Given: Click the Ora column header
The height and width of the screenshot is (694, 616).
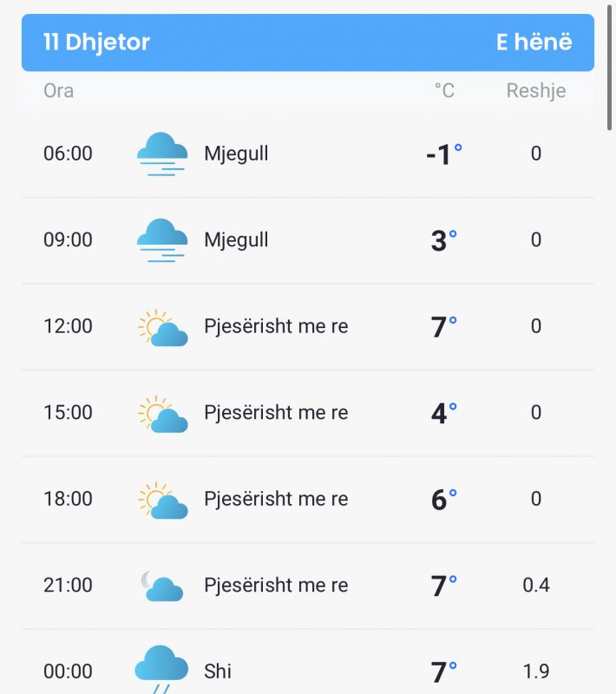Looking at the screenshot, I should [x=58, y=91].
